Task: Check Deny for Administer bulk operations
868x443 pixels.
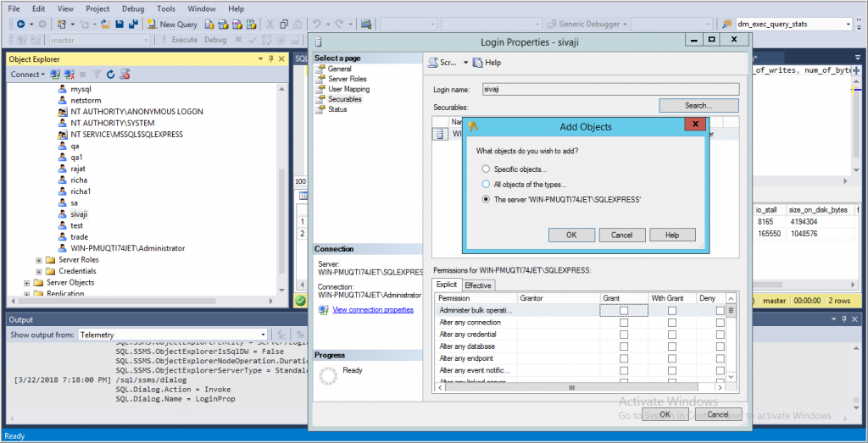Action: click(720, 311)
